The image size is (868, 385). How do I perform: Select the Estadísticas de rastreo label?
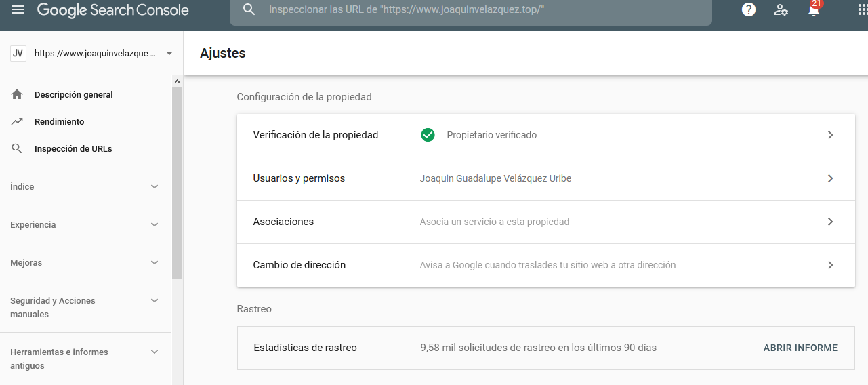point(305,348)
